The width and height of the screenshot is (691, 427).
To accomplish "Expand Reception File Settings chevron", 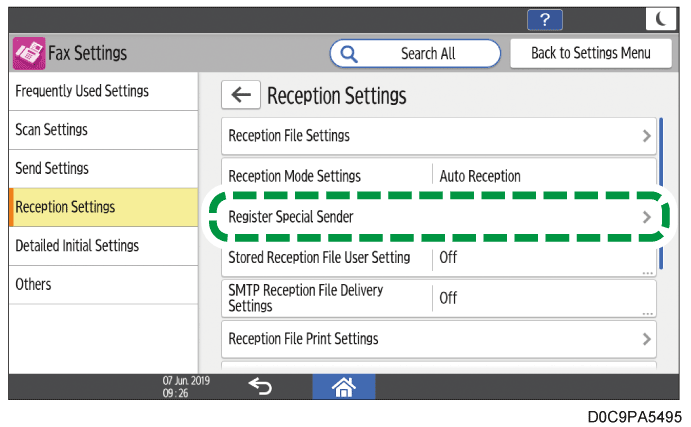I will 647,135.
